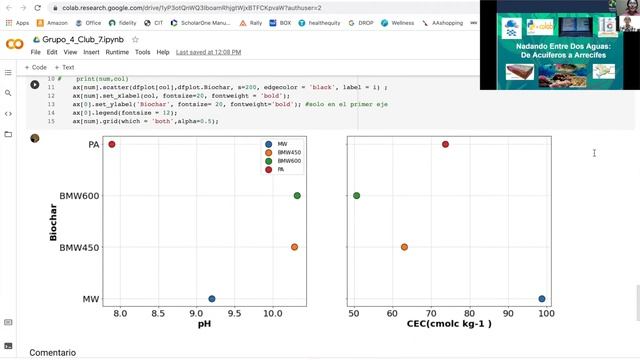Image resolution: width=640 pixels, height=360 pixels.
Task: Open the Tools menu
Action: tap(142, 52)
